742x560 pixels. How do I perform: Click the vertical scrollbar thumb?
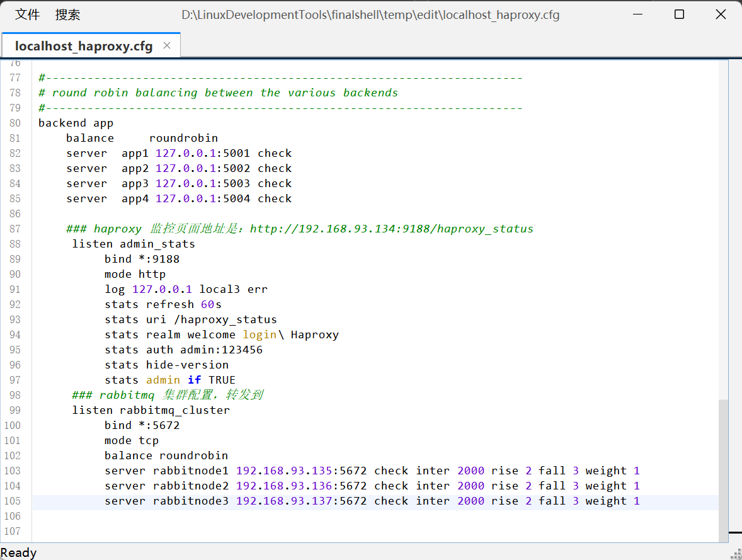pos(722,469)
